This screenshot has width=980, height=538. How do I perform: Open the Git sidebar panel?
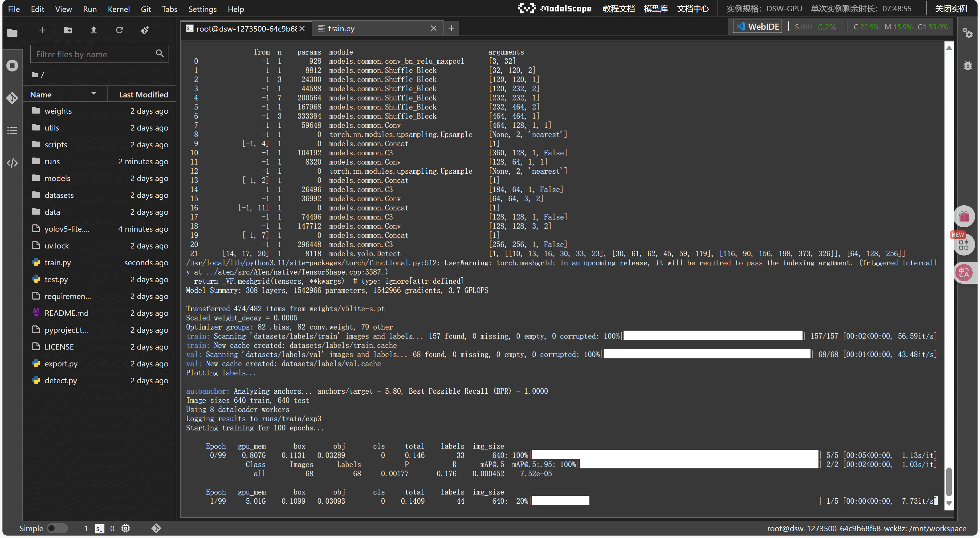pos(12,98)
